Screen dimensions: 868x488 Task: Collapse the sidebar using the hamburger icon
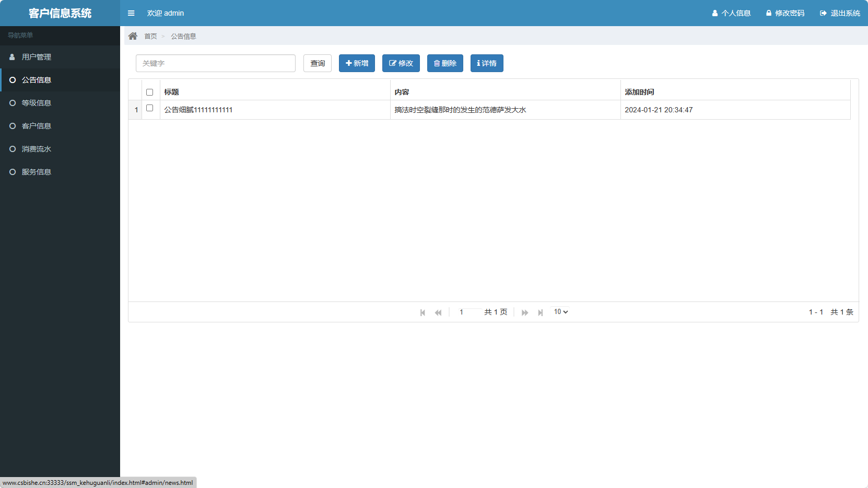(x=131, y=13)
